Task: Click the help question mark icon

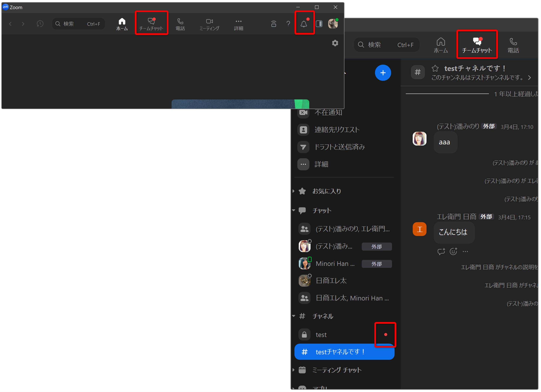Action: 288,24
